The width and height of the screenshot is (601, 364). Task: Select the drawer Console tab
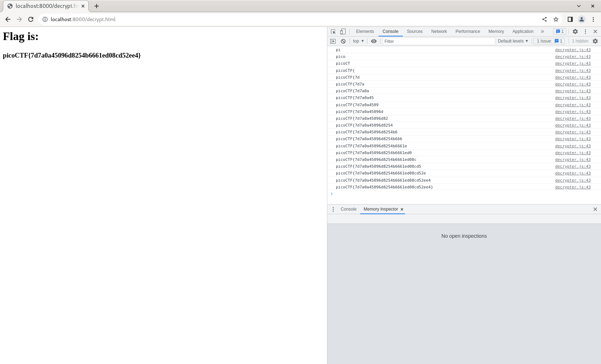348,209
